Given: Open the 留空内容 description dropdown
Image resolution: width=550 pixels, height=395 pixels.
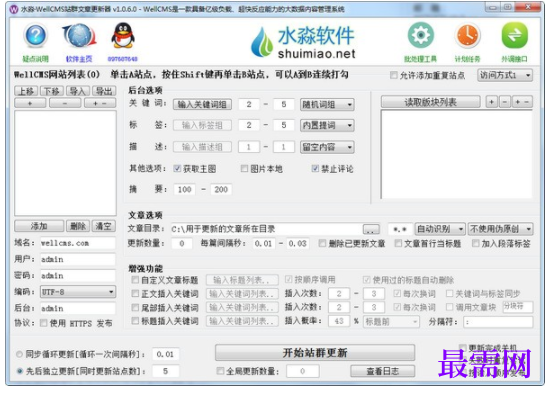Looking at the screenshot, I should click(x=327, y=147).
